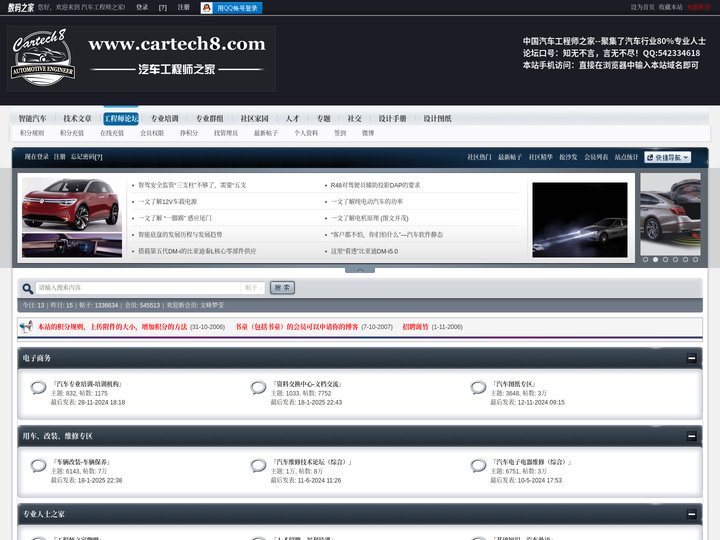
Task: Open the 专题 nav tab
Action: click(324, 118)
